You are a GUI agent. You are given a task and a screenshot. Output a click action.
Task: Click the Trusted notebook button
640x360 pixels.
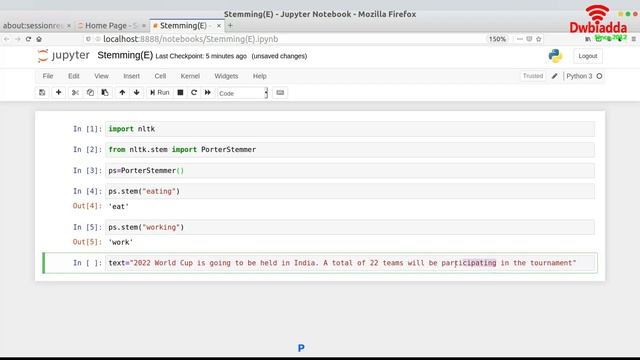point(533,76)
